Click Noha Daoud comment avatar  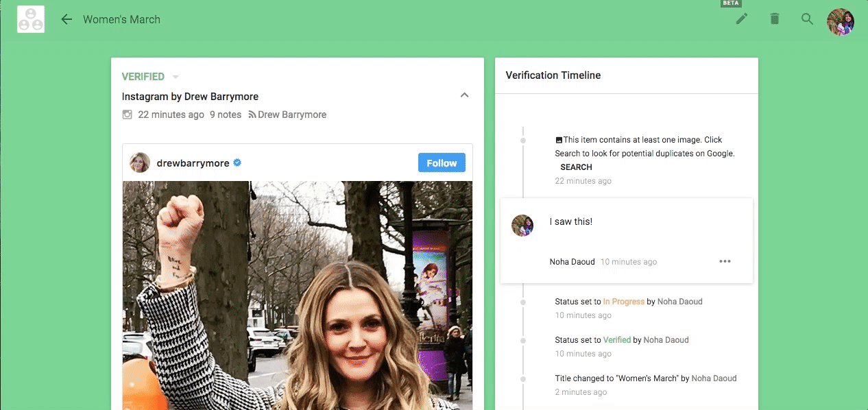click(x=522, y=226)
